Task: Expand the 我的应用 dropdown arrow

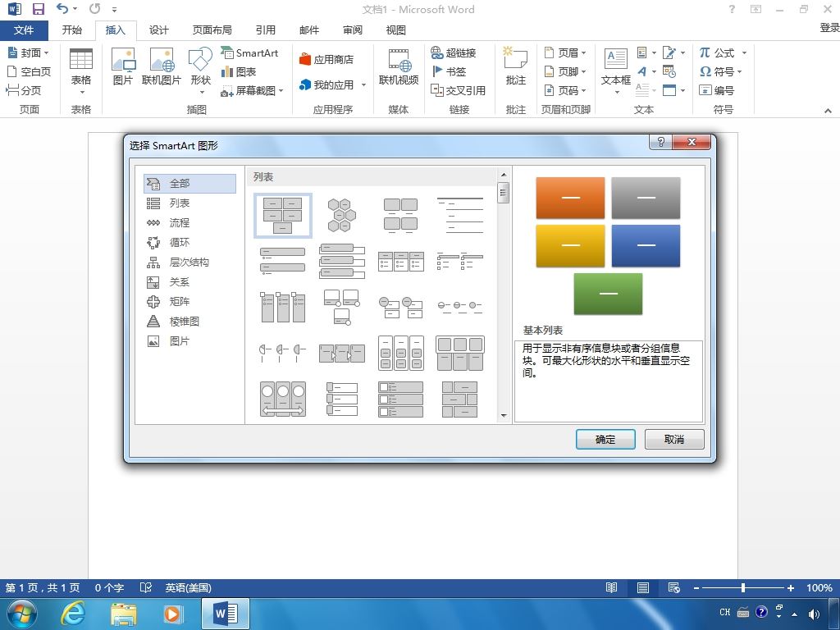Action: coord(363,84)
